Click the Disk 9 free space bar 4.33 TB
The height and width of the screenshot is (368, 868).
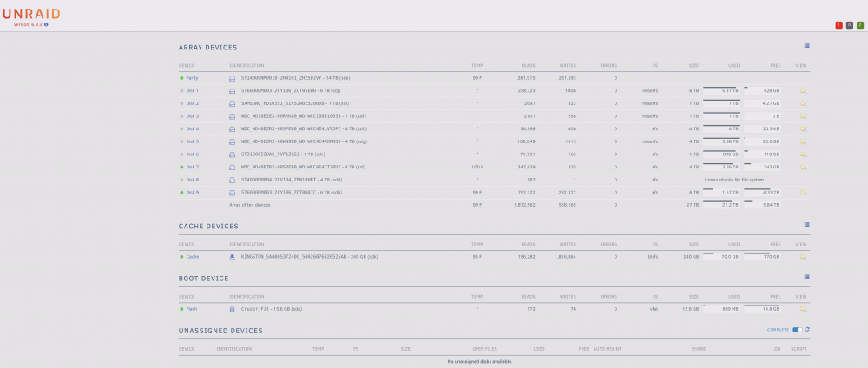tap(762, 192)
